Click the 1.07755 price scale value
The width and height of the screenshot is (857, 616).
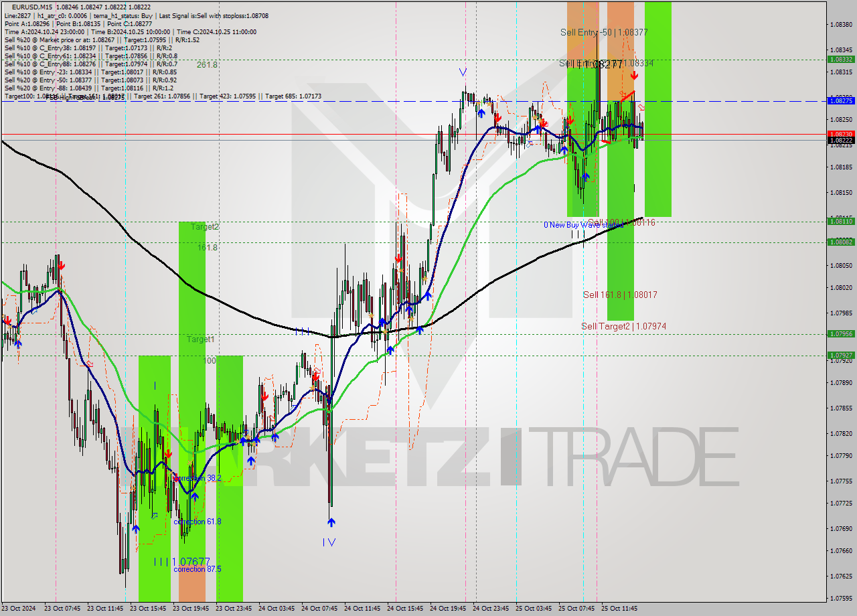[841, 481]
